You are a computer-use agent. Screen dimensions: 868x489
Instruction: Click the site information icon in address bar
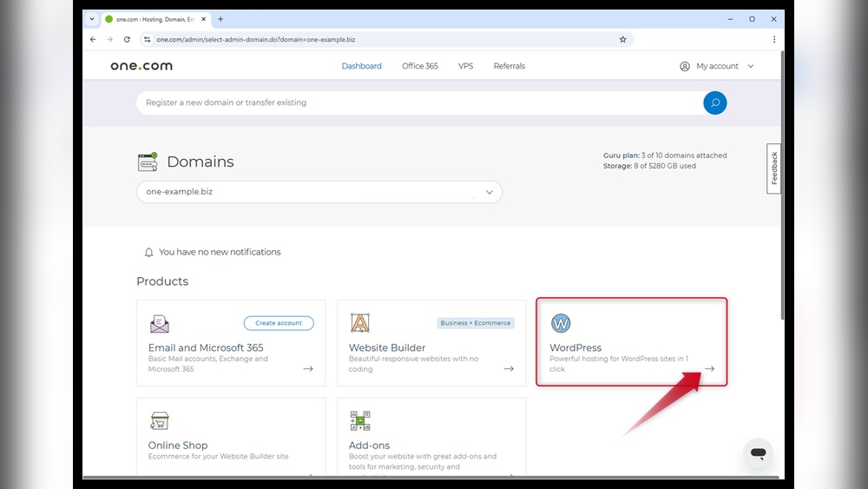147,39
